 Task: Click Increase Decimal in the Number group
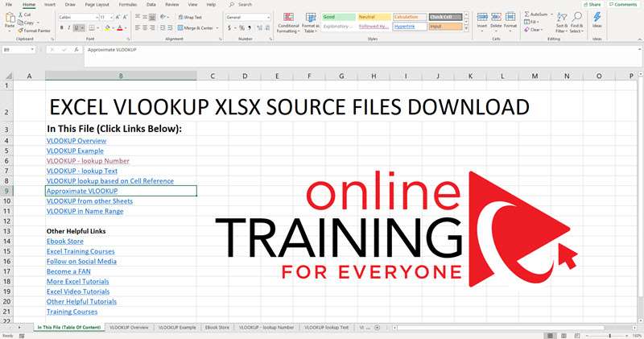pyautogui.click(x=258, y=28)
